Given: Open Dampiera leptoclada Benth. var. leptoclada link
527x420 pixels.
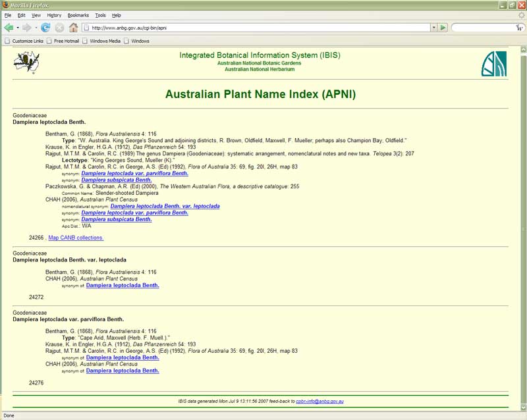Looking at the screenshot, I should [x=165, y=206].
